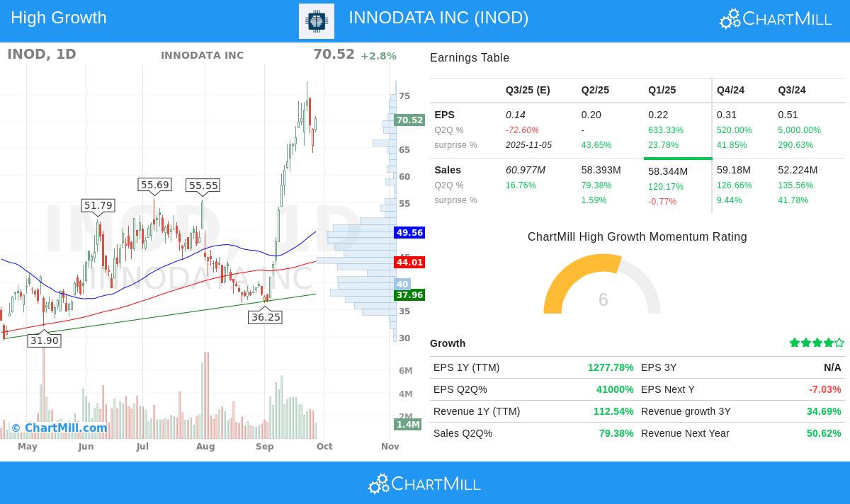Click the -72.60% EPS Q2Q value
850x504 pixels.
(522, 130)
